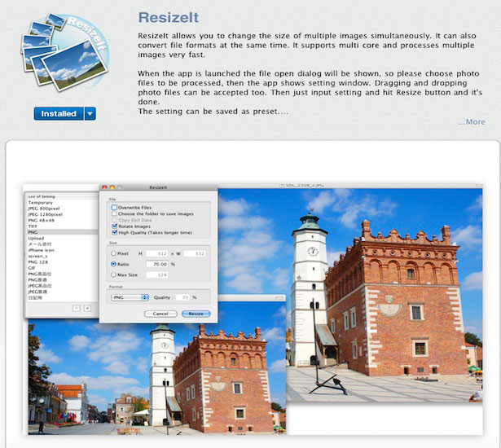Image resolution: width=501 pixels, height=448 pixels.
Task: Select the Upload preset
Action: pyautogui.click(x=61, y=238)
